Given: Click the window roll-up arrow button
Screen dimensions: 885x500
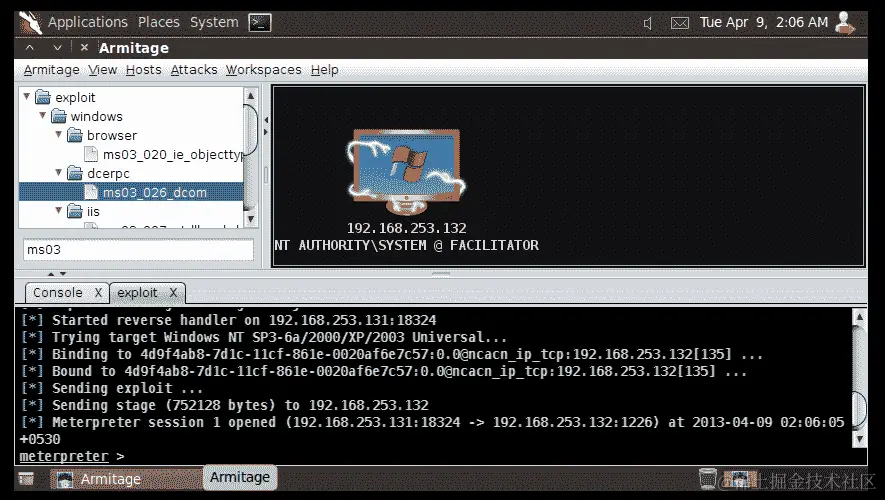Looking at the screenshot, I should (30, 47).
